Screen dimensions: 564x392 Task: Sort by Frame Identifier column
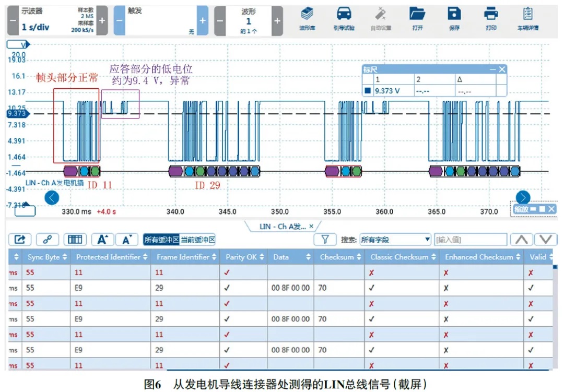[186, 257]
